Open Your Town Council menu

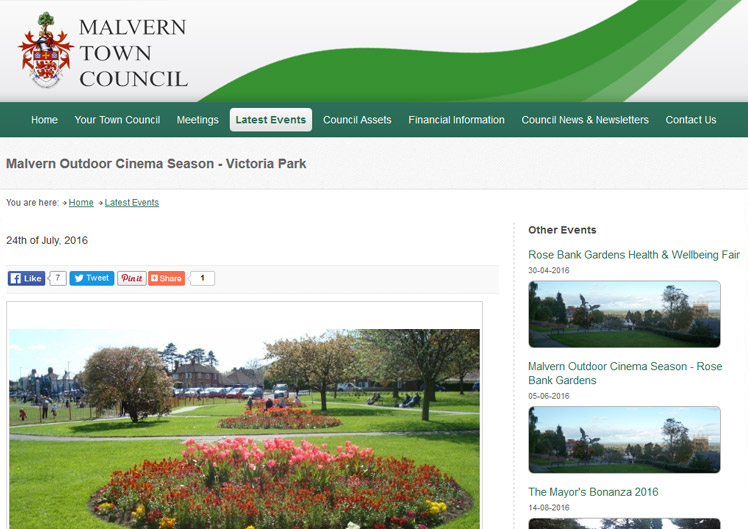[117, 120]
